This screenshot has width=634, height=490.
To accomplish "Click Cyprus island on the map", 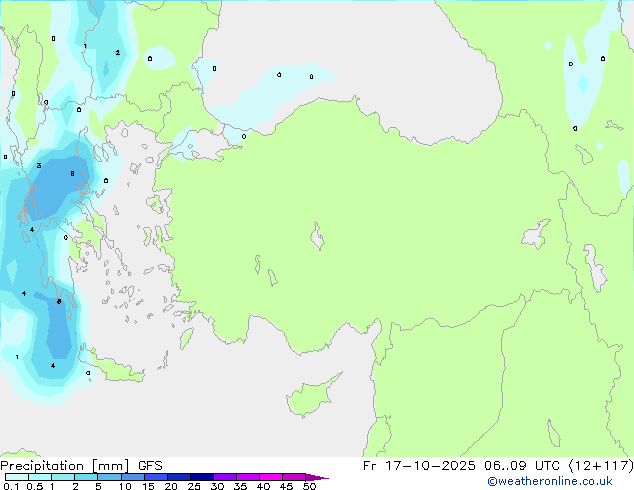I will [311, 396].
